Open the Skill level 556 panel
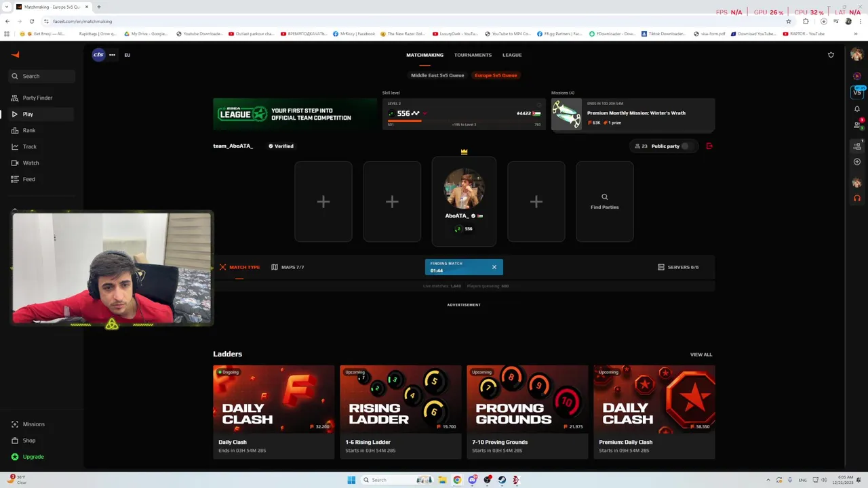The image size is (868, 488). 465,114
